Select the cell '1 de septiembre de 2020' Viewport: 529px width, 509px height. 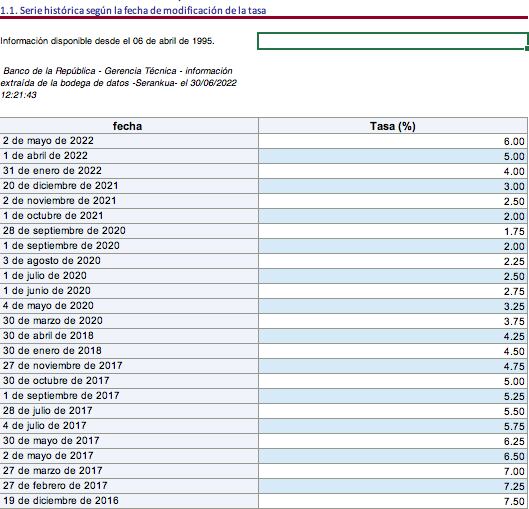(129, 246)
